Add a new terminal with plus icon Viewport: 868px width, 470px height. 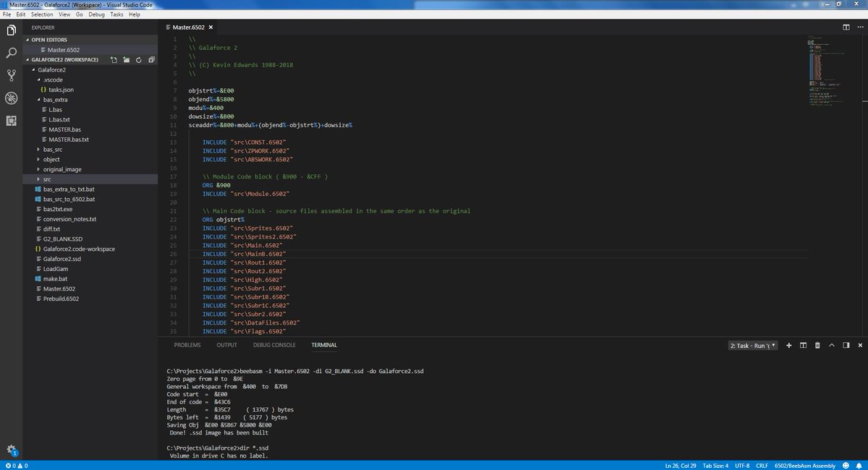789,346
